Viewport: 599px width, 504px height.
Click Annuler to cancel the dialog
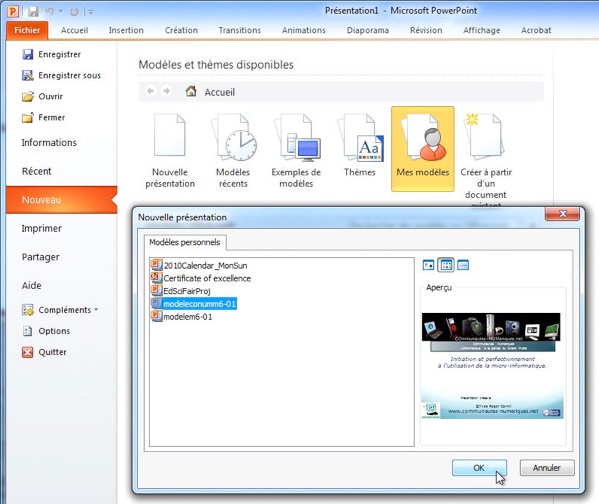547,468
